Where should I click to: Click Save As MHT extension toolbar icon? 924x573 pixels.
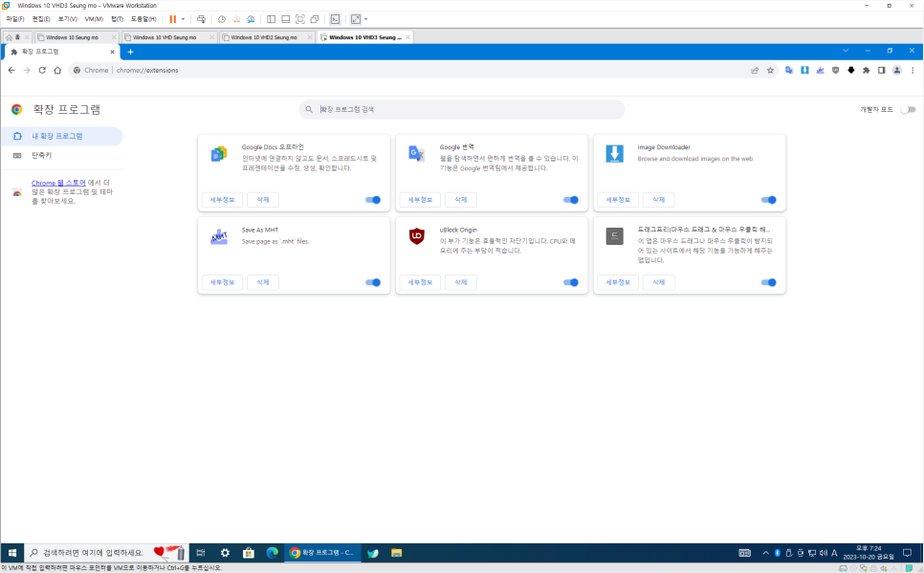(820, 70)
